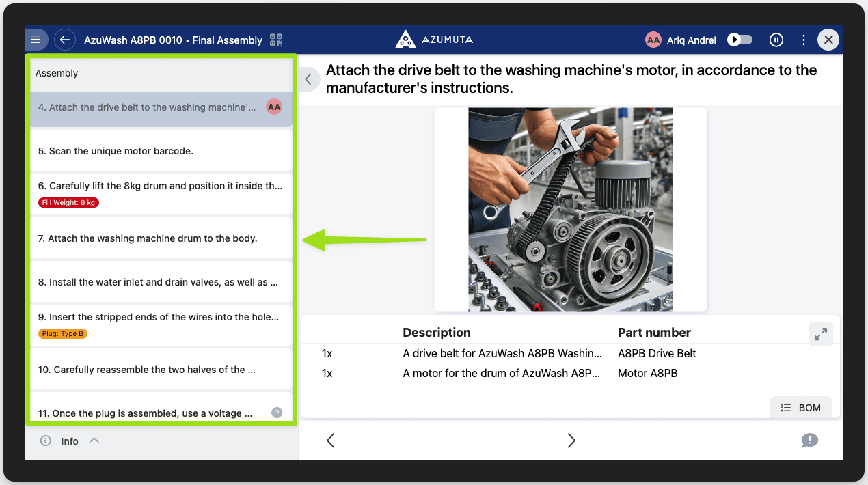Toggle the switch next to Ariq Andrei

740,40
